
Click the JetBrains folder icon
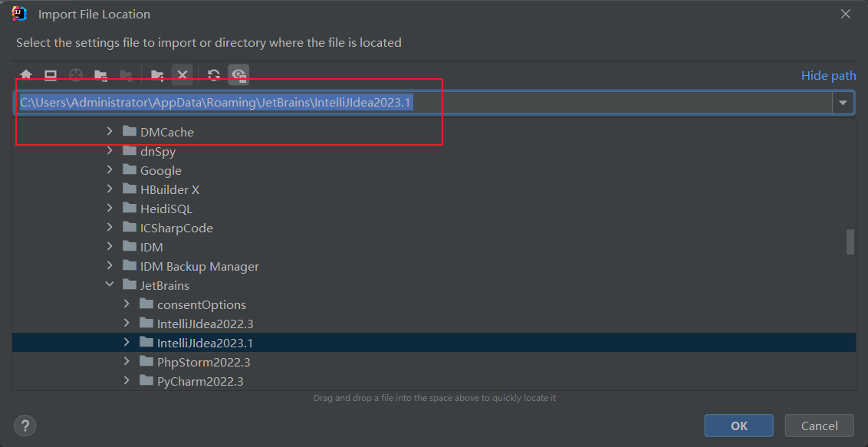(130, 285)
